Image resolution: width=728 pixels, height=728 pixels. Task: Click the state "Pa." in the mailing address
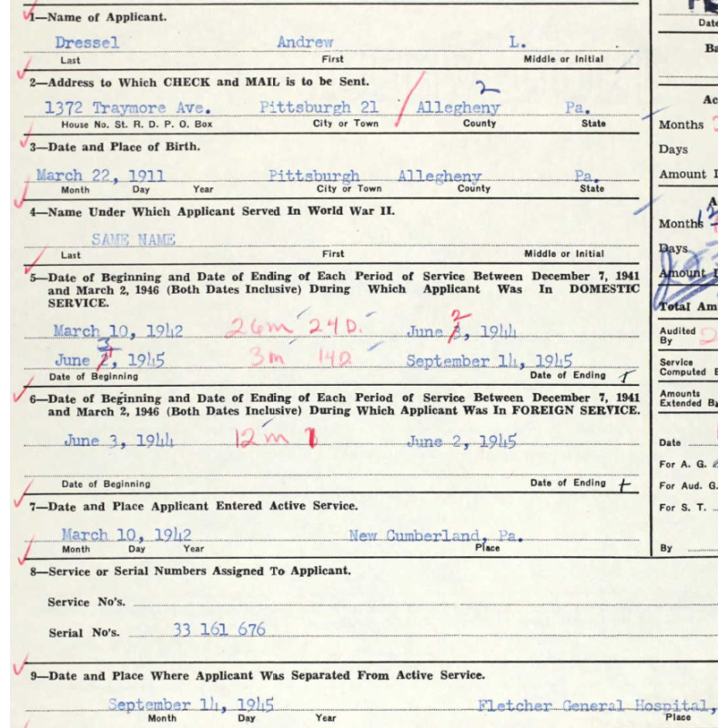point(578,107)
